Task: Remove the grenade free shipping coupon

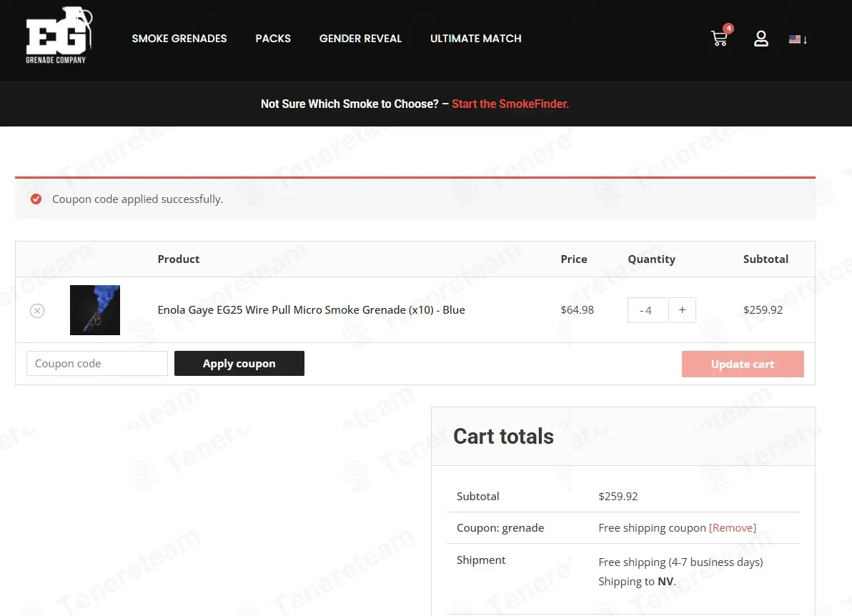Action: [x=732, y=527]
